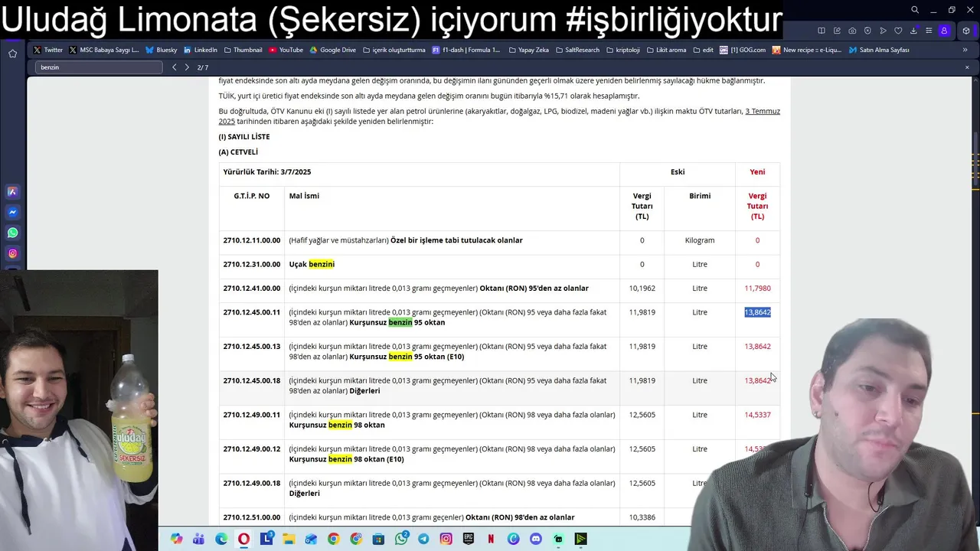The height and width of the screenshot is (551, 980).
Task: Open Discord from the taskbar
Action: 536,539
